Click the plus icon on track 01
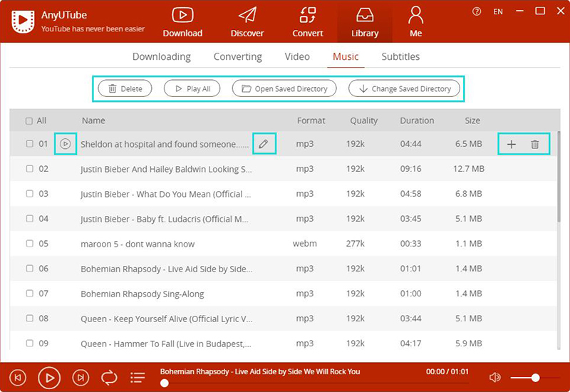This screenshot has height=392, width=570. (512, 145)
